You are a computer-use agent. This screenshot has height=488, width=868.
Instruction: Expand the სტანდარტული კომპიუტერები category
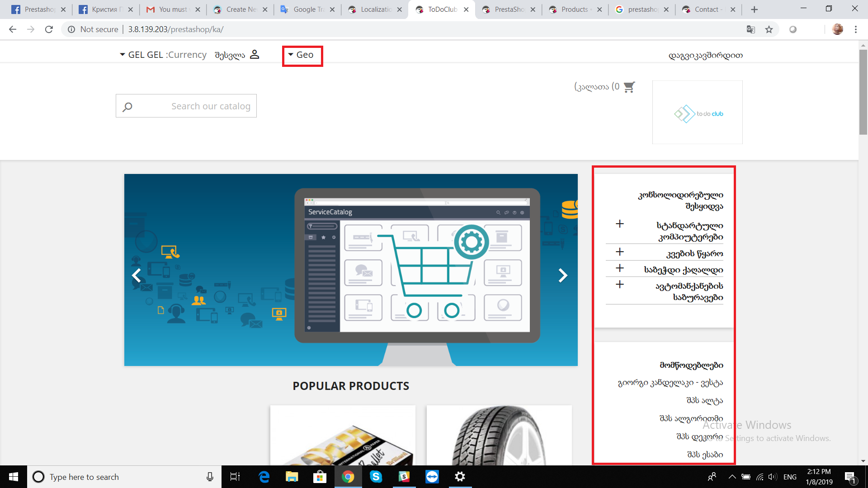pyautogui.click(x=620, y=224)
